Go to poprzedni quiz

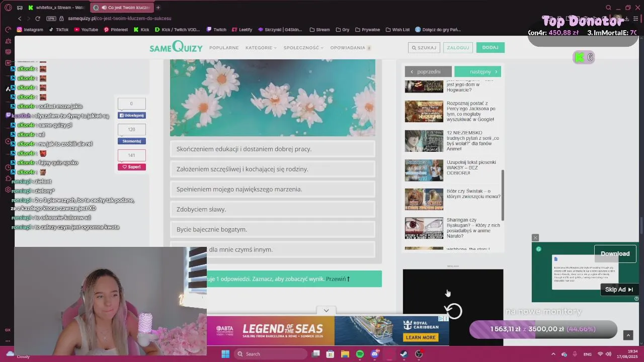tap(428, 71)
